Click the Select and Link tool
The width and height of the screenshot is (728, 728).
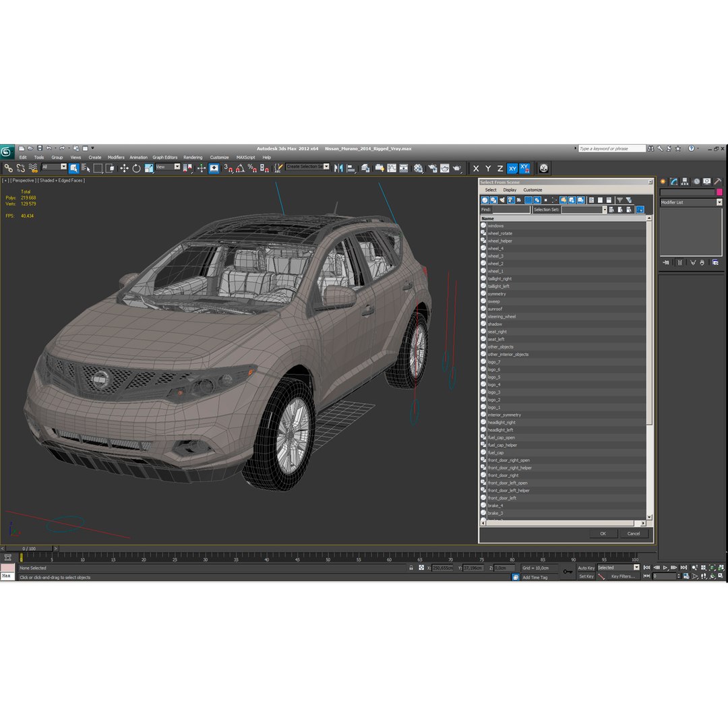point(8,169)
